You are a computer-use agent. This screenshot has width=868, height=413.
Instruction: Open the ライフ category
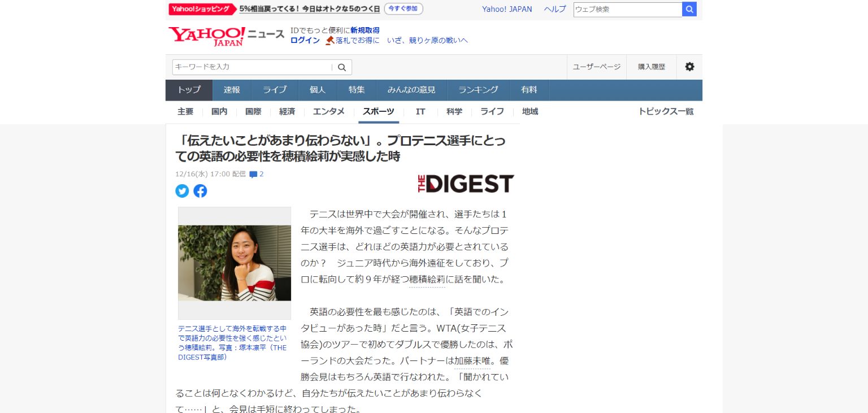492,112
